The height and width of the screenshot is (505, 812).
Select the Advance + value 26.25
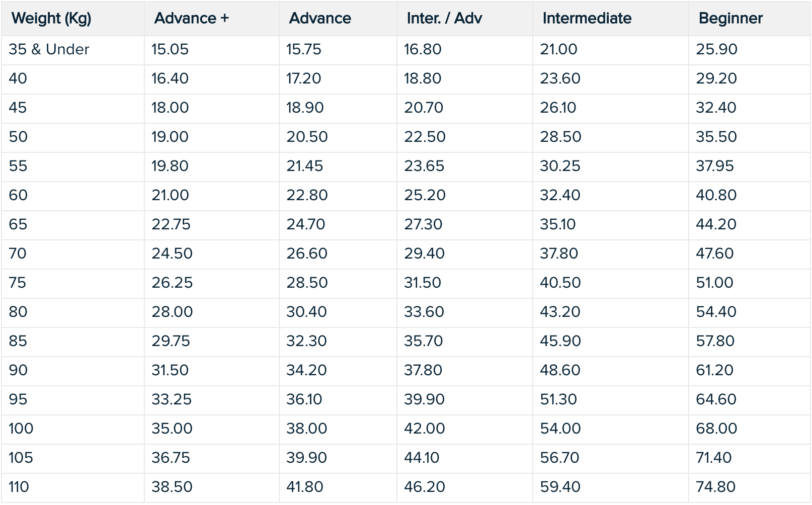pos(172,283)
